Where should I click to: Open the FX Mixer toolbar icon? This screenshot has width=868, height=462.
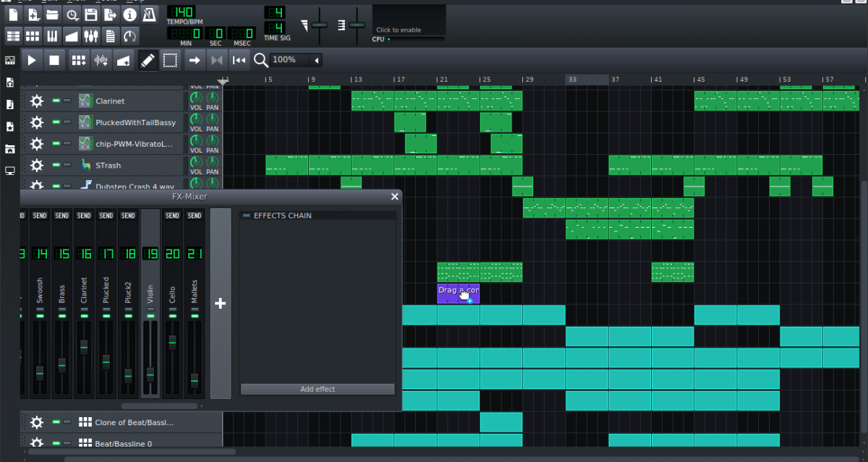coord(90,36)
